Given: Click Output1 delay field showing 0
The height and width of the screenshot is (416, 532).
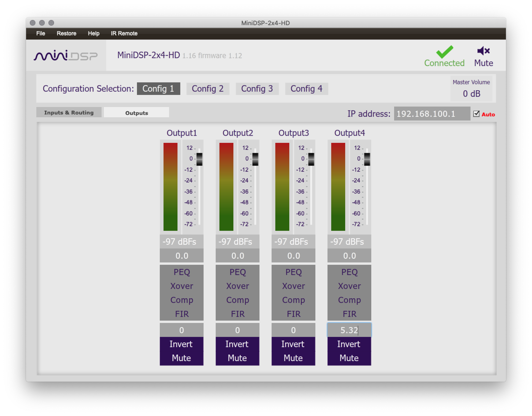Looking at the screenshot, I should click(182, 330).
